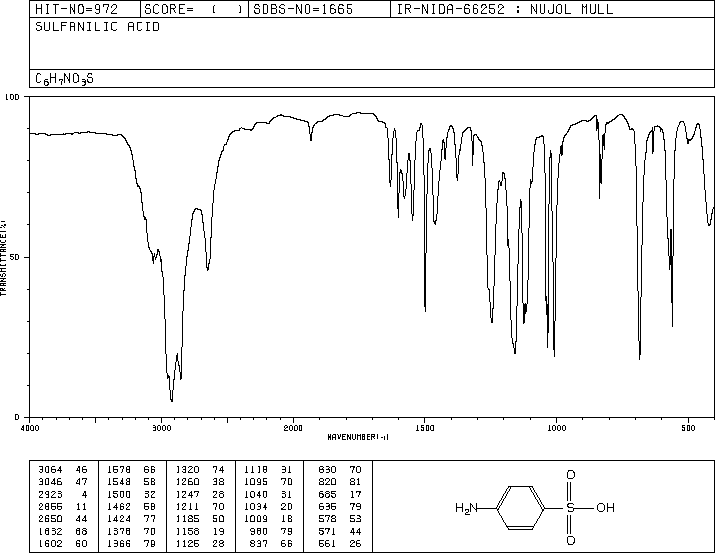715x553 pixels.
Task: Click the sulfur atom S in the structure
Action: 570,507
